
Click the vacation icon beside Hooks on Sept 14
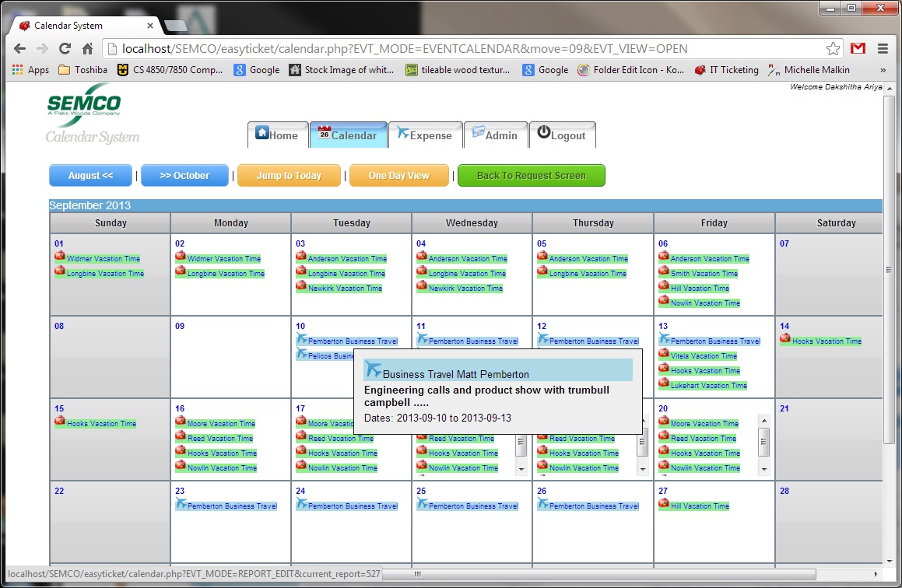785,339
